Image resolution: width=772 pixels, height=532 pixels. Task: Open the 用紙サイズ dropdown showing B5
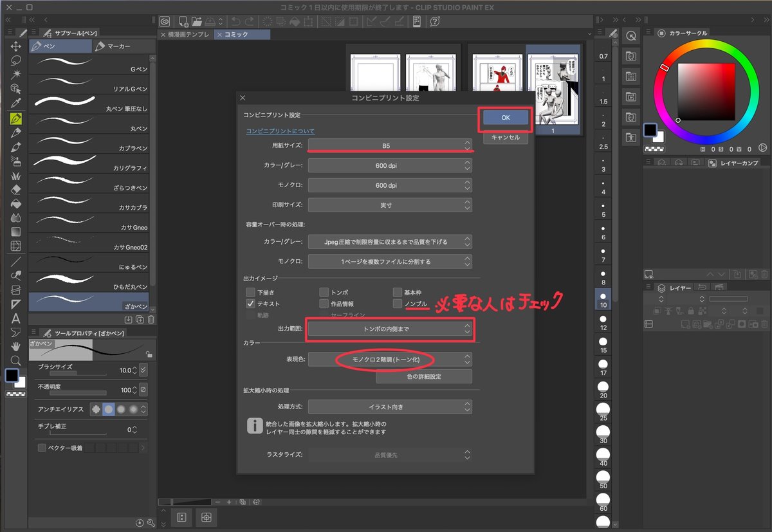tap(391, 144)
